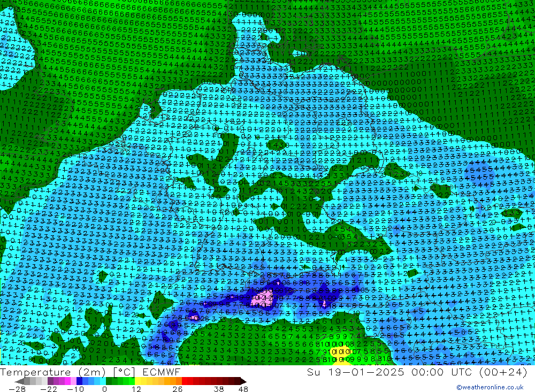535x392 pixels.
Task: Click the yellow warm-spot area on the map
Action: click(341, 352)
